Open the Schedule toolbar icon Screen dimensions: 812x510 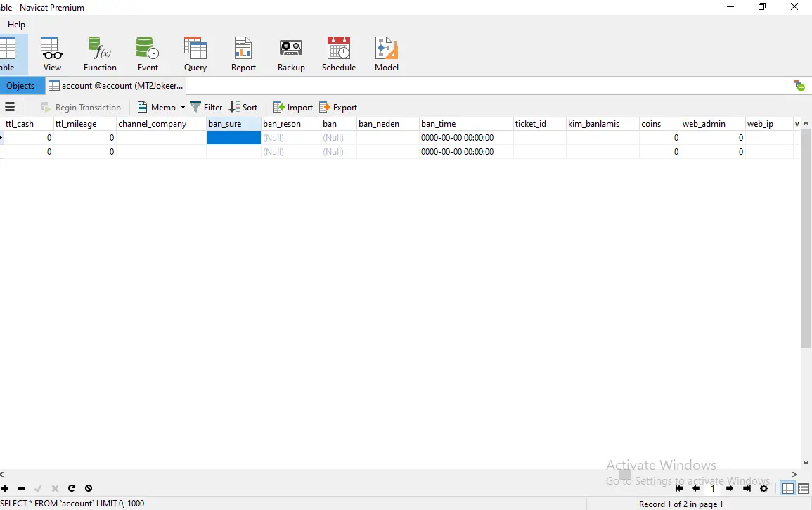[x=339, y=54]
